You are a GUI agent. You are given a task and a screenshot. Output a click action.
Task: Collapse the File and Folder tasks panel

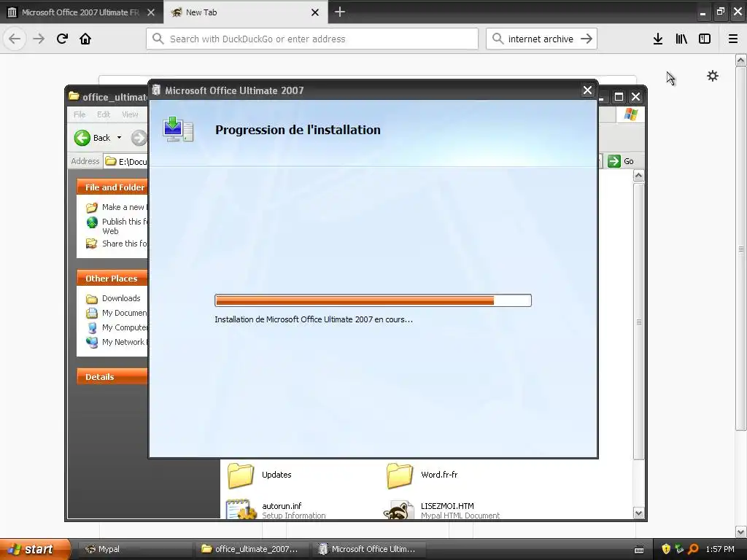pos(112,187)
